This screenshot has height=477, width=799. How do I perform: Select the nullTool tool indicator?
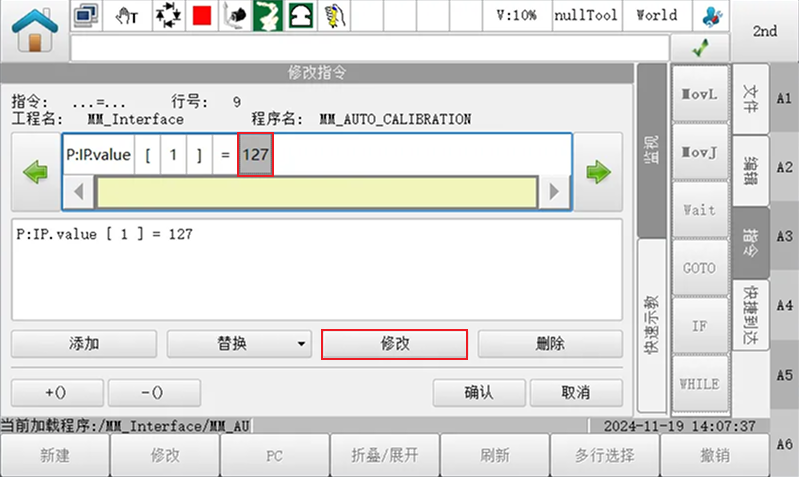coord(586,16)
